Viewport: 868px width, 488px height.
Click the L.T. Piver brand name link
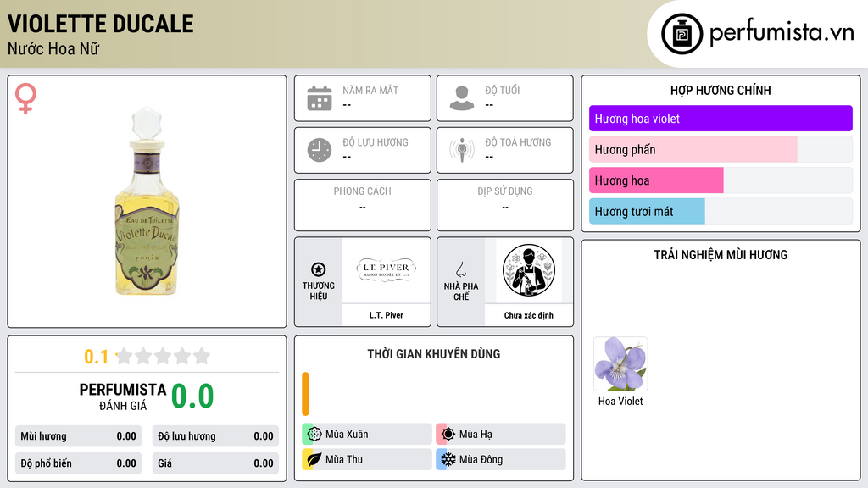click(x=387, y=315)
